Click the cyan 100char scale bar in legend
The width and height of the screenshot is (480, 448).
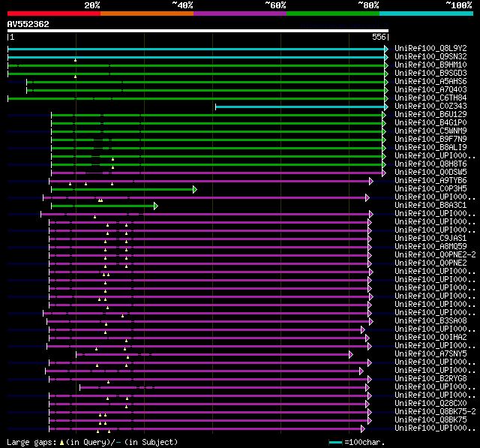point(335,442)
